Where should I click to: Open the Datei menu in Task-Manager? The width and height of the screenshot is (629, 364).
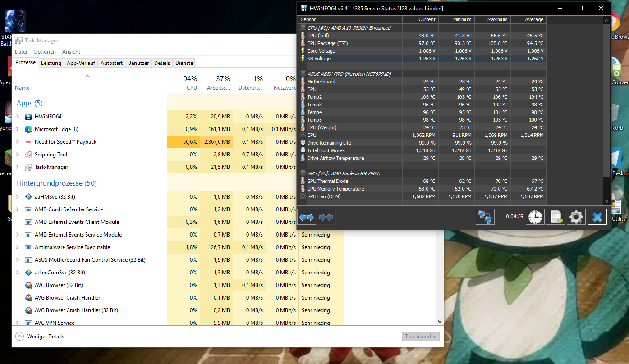(21, 52)
